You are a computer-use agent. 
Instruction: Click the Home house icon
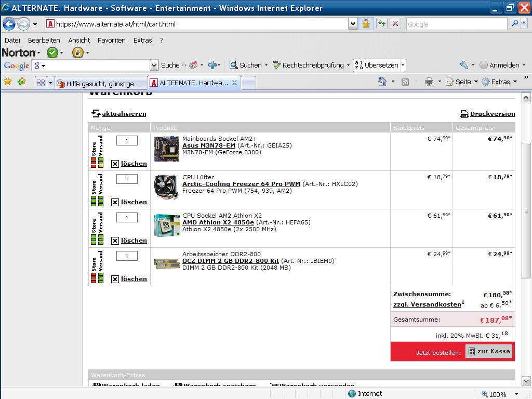382,82
